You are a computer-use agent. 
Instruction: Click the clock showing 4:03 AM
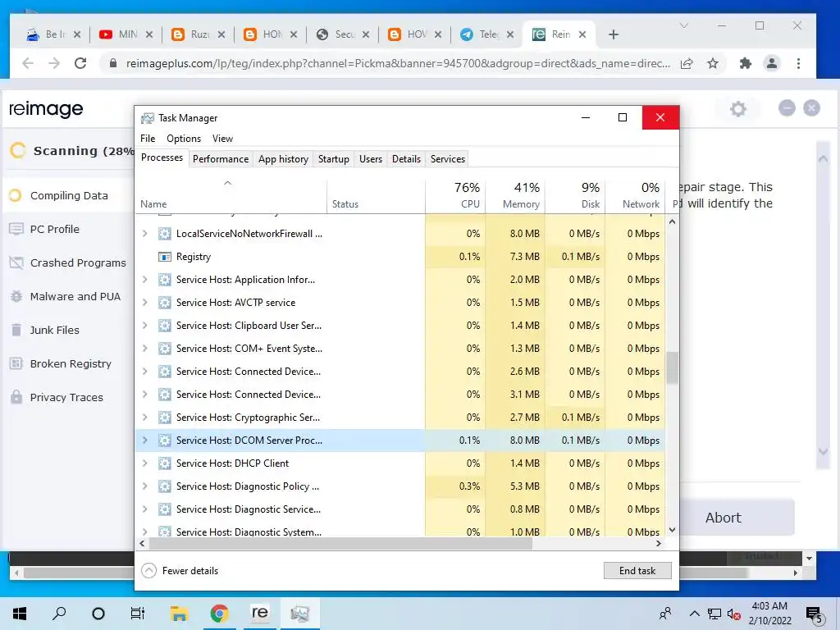coord(769,606)
